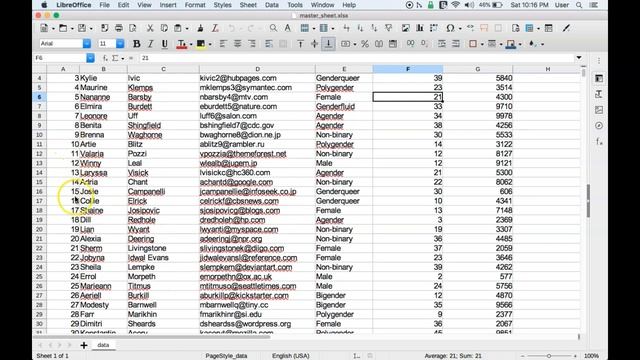Image resolution: width=640 pixels, height=360 pixels.
Task: Click the Insert Special Character omega icon
Action: point(450,28)
